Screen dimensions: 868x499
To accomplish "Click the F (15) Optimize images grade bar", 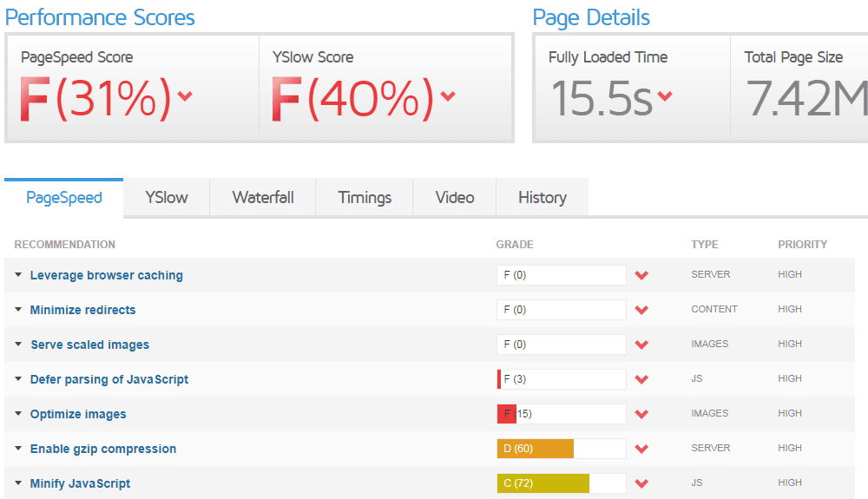I will pyautogui.click(x=561, y=414).
